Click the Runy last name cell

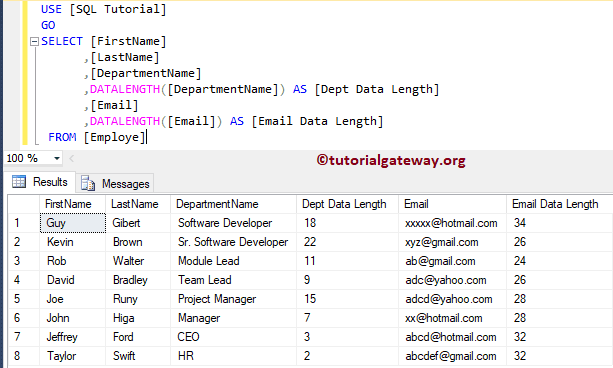(x=138, y=299)
